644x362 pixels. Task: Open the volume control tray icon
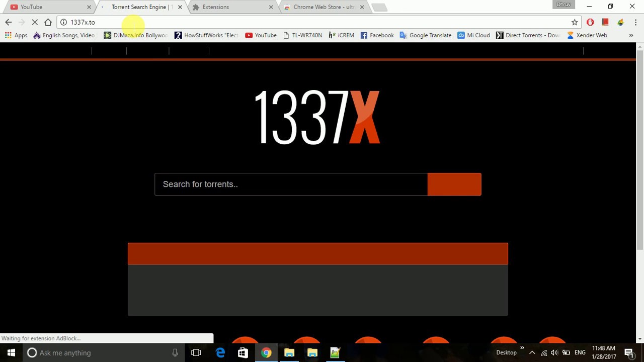(x=554, y=352)
